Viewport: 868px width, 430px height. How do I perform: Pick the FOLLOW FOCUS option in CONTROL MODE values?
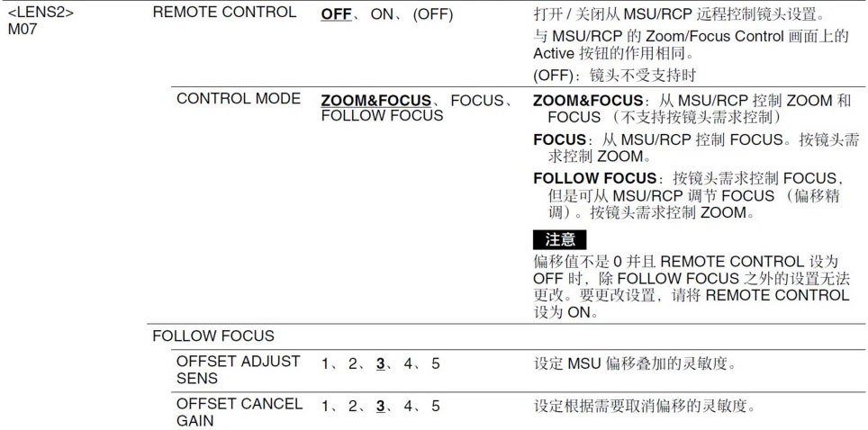tap(382, 116)
